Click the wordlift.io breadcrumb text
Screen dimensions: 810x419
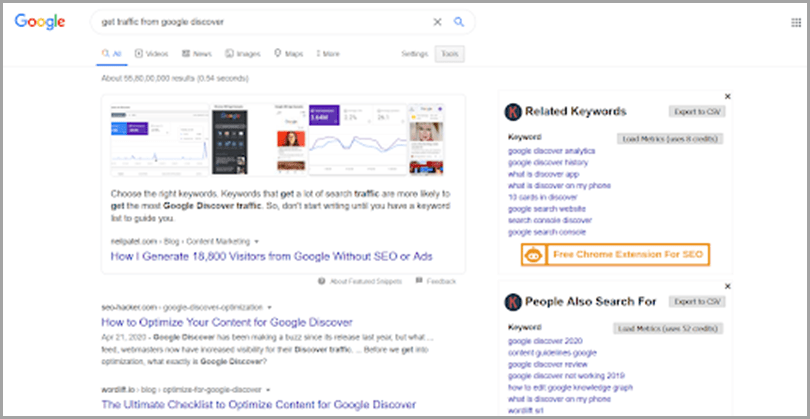[181, 390]
